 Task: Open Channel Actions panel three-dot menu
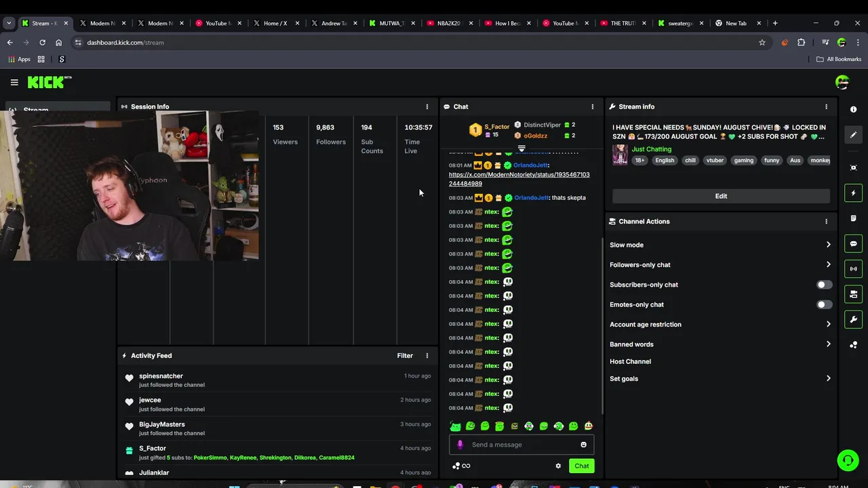pos(826,222)
